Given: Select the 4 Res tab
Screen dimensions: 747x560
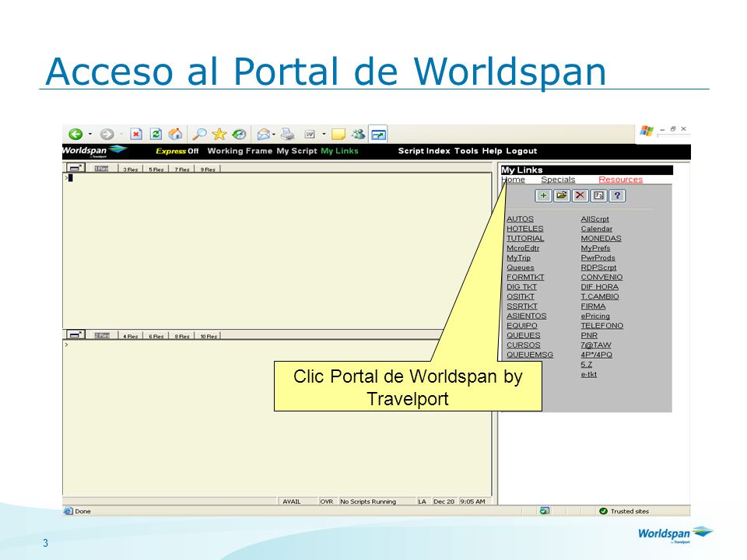Looking at the screenshot, I should coord(131,336).
